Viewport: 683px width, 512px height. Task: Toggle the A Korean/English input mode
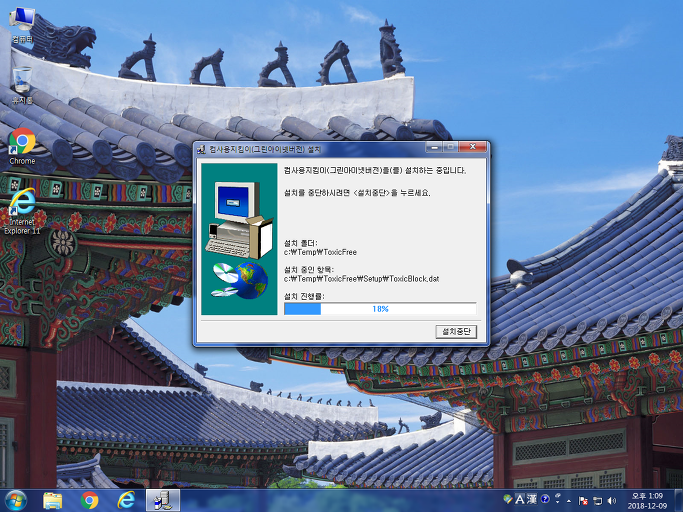(520, 499)
